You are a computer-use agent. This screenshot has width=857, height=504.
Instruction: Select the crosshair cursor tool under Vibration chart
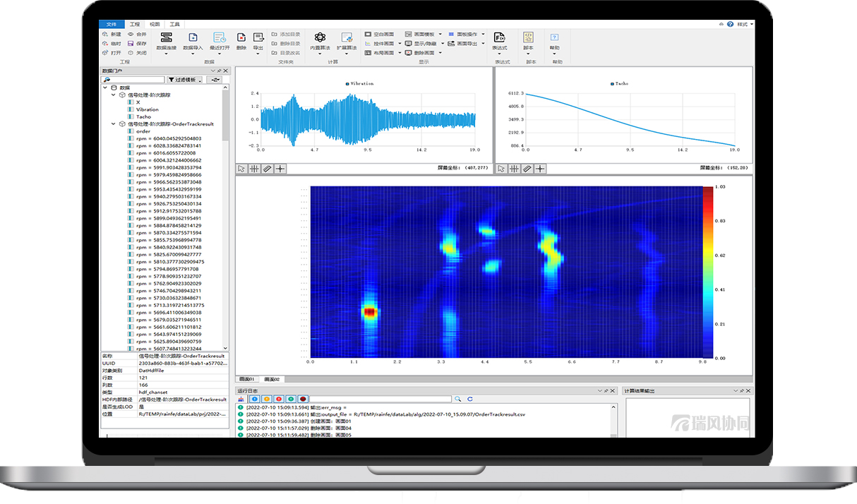click(x=280, y=169)
